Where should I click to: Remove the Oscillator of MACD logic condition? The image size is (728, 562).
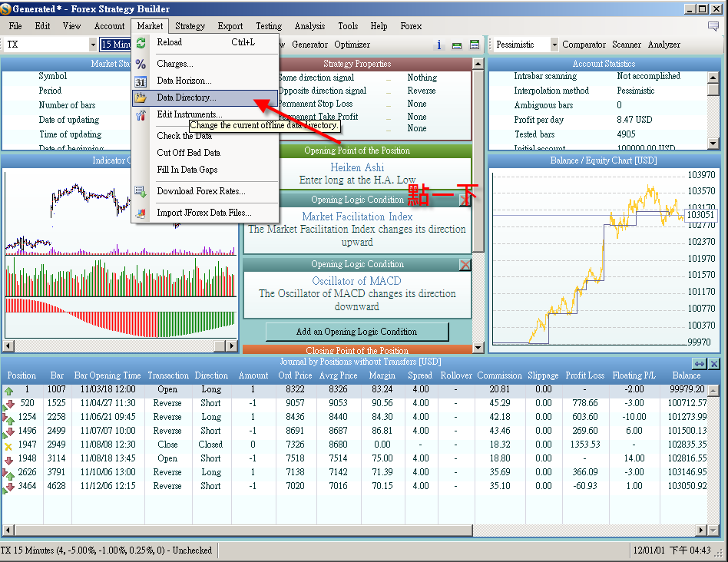coord(465,265)
